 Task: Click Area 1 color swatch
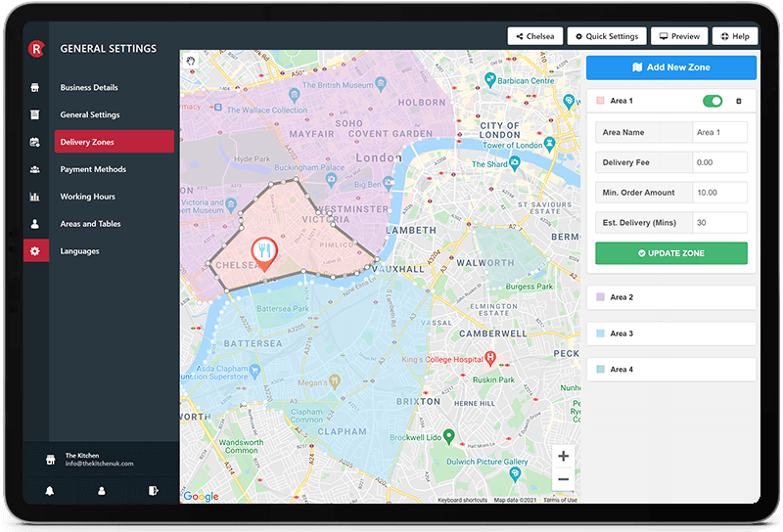point(601,101)
